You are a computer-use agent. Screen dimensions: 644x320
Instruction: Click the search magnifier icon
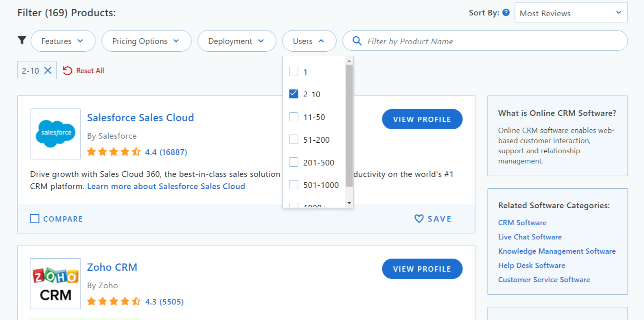(357, 41)
